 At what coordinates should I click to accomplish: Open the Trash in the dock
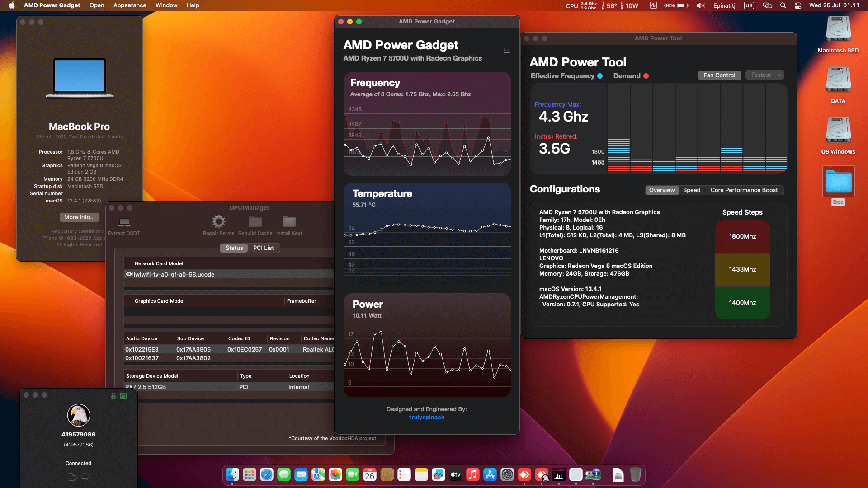click(x=636, y=474)
